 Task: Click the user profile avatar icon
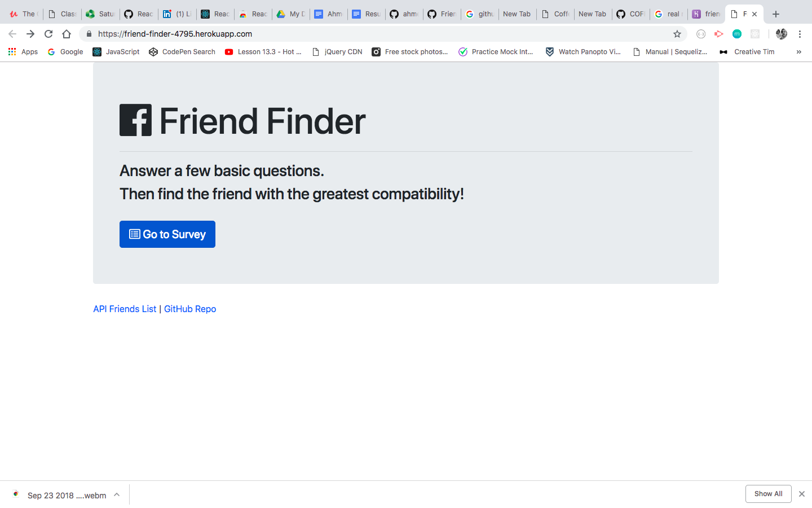[781, 34]
